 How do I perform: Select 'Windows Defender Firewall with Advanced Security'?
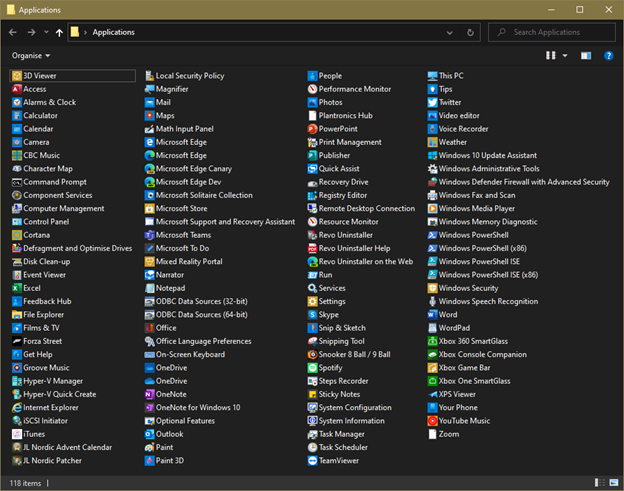[519, 182]
